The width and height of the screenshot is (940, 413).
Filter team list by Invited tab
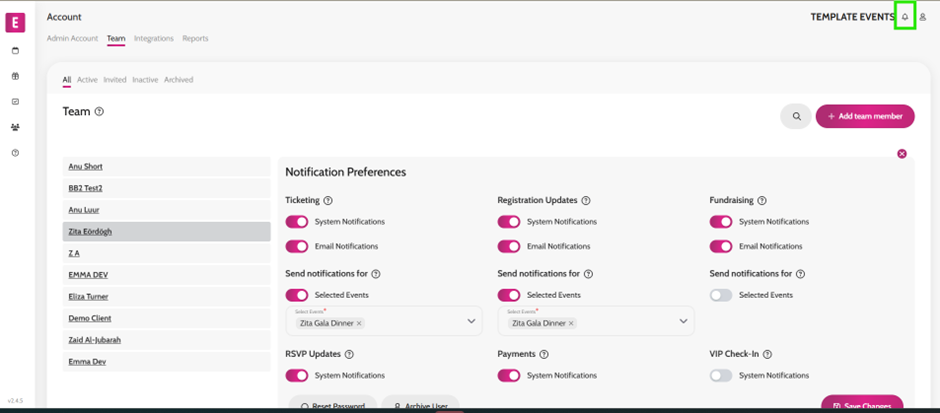point(115,80)
